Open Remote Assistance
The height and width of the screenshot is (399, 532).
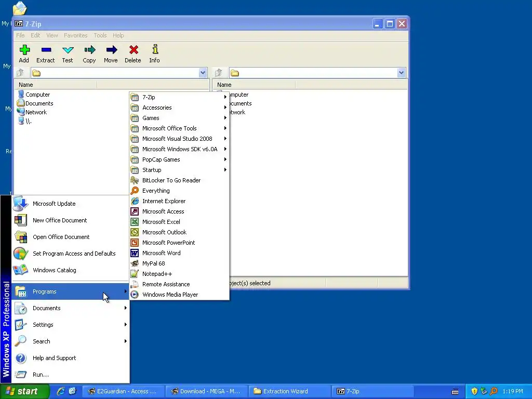(x=179, y=284)
